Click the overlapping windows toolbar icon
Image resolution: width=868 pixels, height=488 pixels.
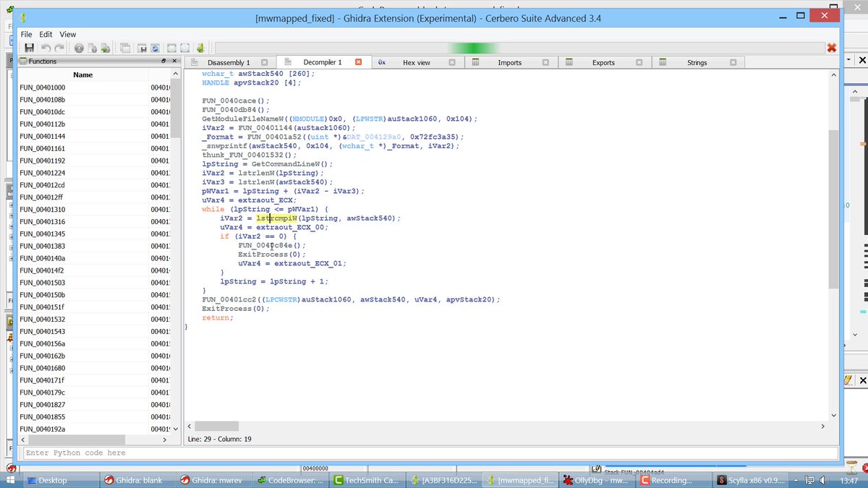125,48
